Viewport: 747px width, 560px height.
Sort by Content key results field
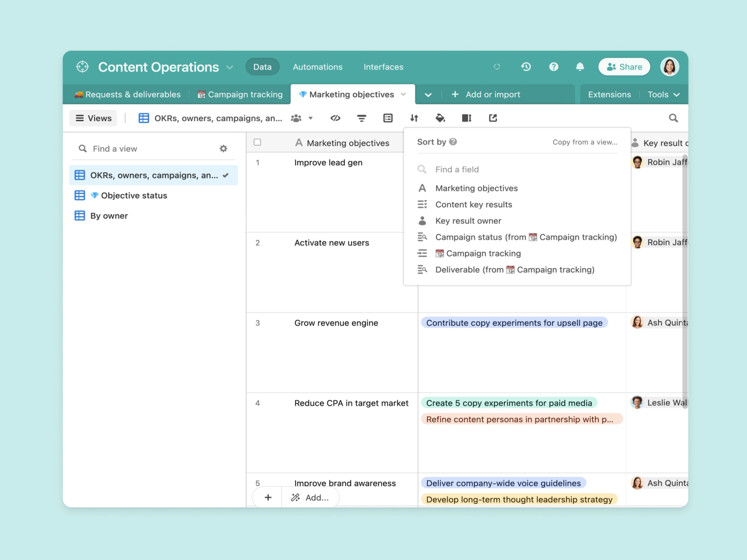point(517,204)
